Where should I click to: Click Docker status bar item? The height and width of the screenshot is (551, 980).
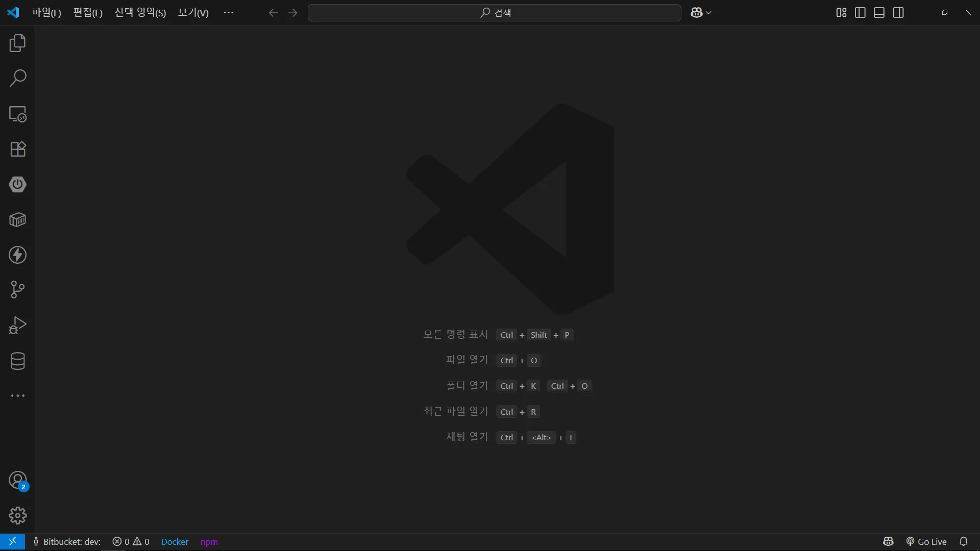pyautogui.click(x=175, y=542)
